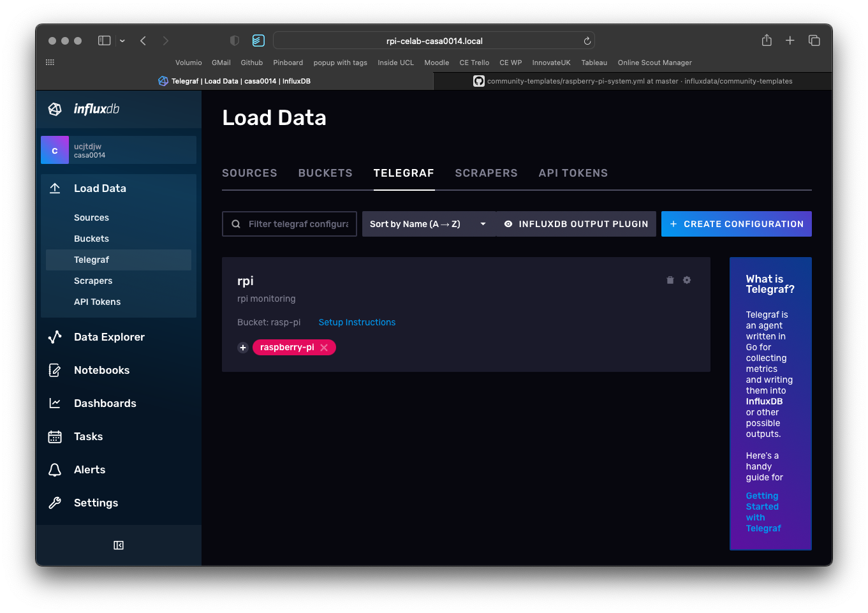
Task: Click the Safari address bar
Action: tap(434, 41)
